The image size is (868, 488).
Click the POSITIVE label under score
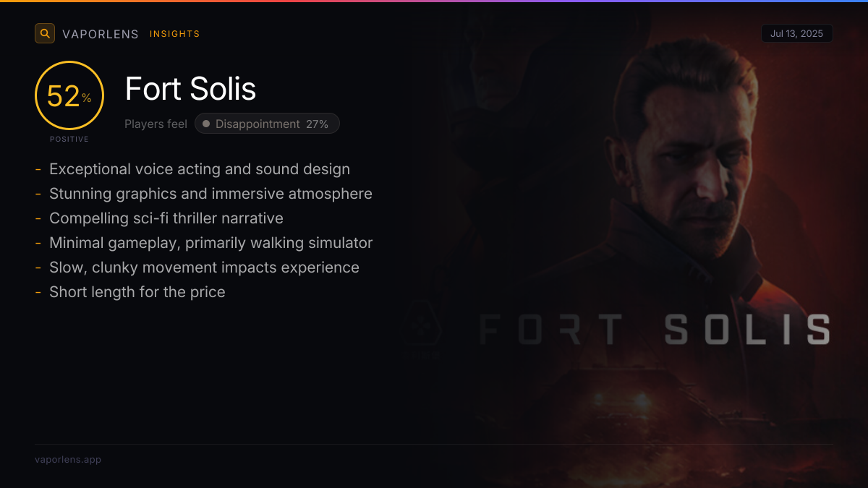[69, 139]
